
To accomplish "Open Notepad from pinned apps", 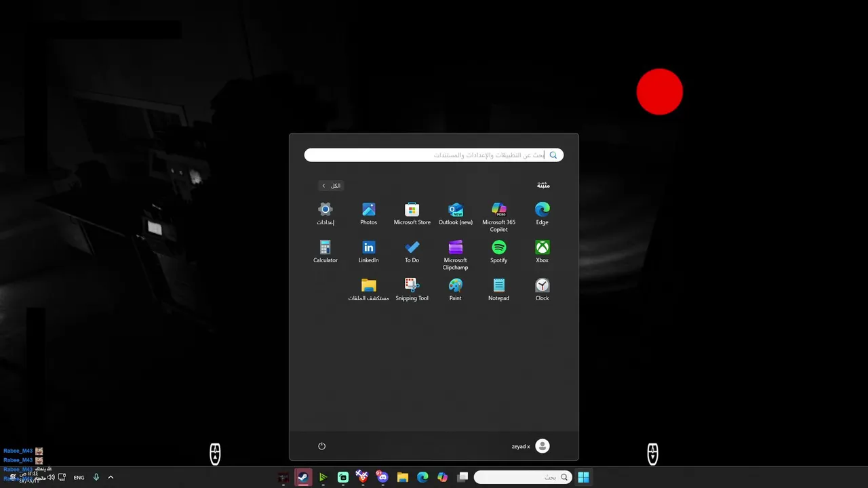I will click(x=499, y=289).
